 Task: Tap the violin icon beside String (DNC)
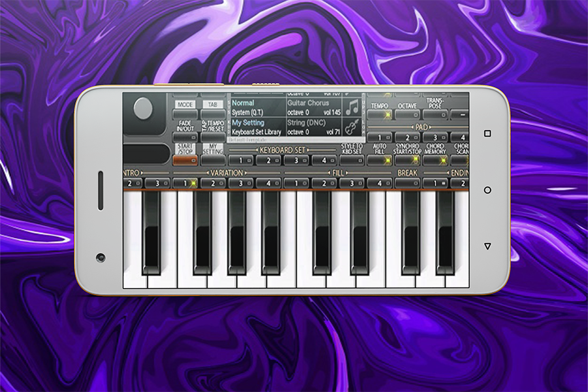(x=351, y=127)
